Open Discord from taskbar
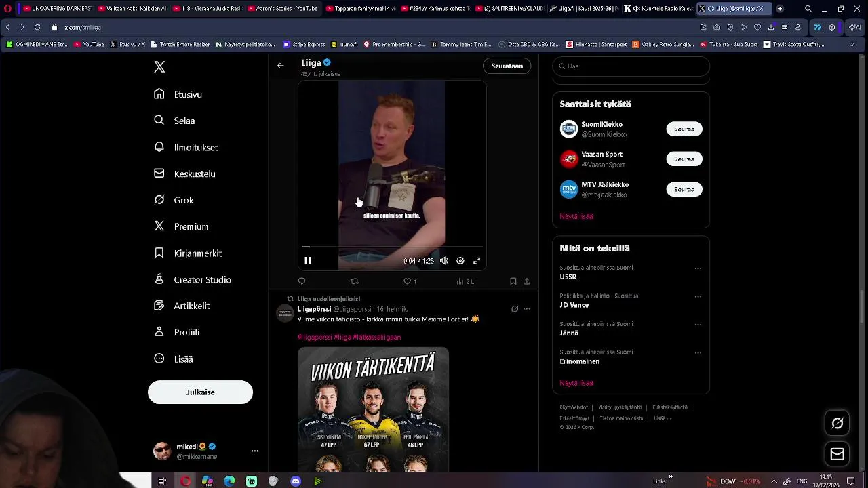 [x=296, y=481]
